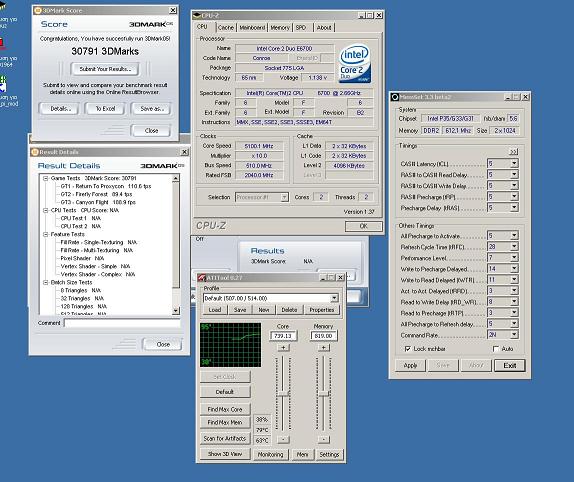Open RAS# to CAS# Read Delay dropdown
Image resolution: width=574 pixels, height=482 pixels.
click(514, 174)
